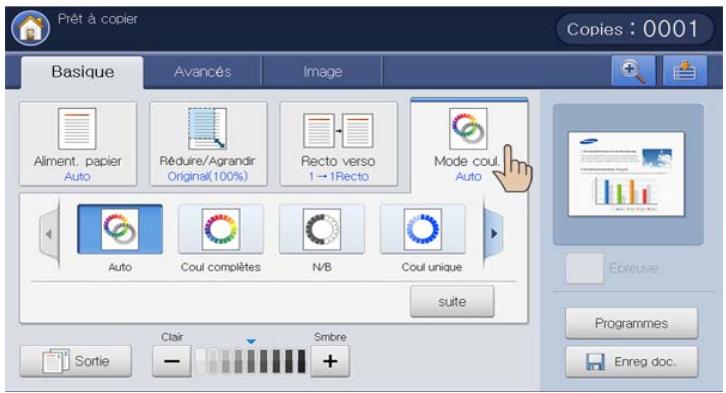Switch to the Avancés tab
The width and height of the screenshot is (726, 393).
click(203, 72)
